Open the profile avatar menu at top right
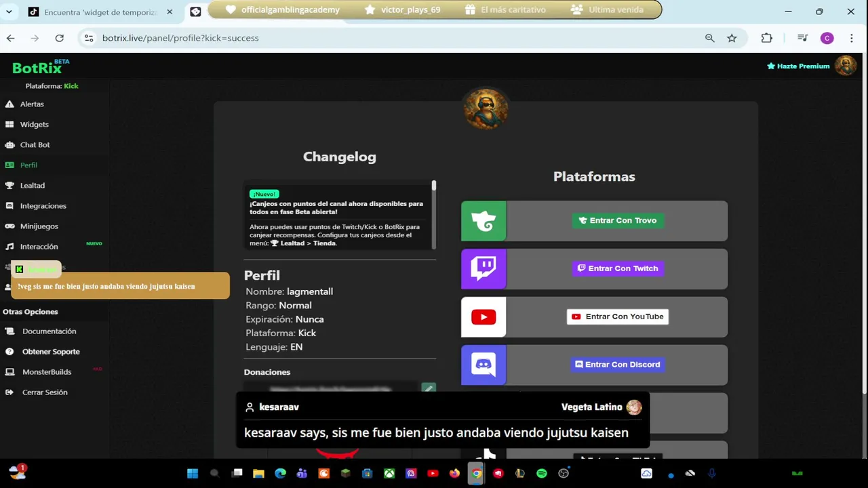 (x=846, y=66)
